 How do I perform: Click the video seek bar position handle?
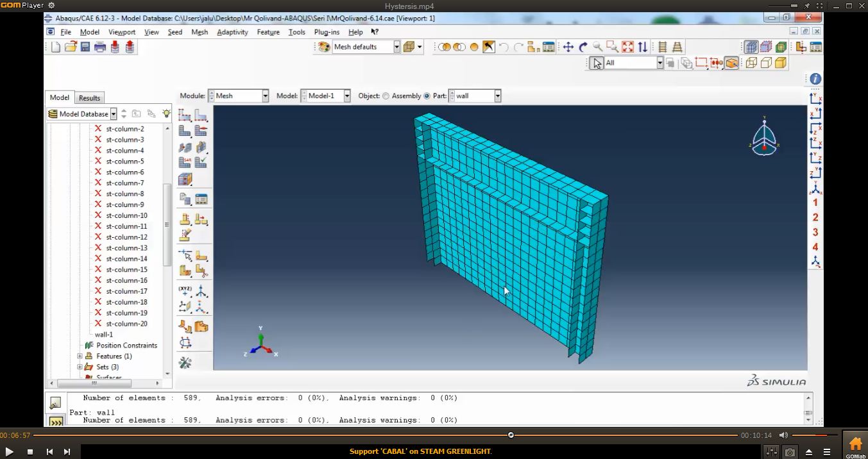pyautogui.click(x=511, y=435)
